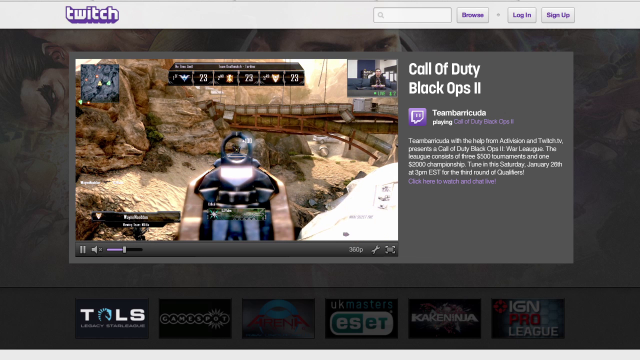The image size is (640, 360).
Task: Select the UK Masters ESET thumbnail
Action: point(361,318)
